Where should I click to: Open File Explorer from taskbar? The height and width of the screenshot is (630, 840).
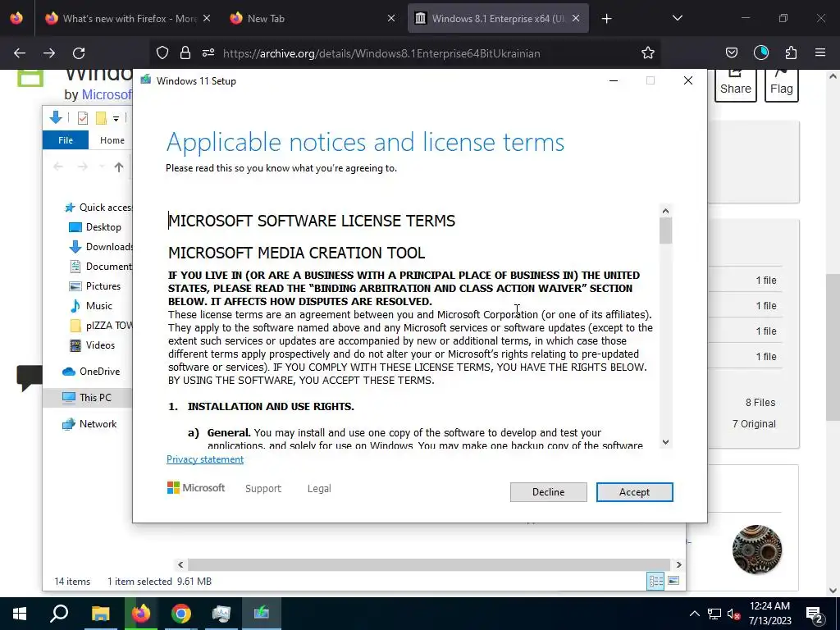(x=100, y=614)
